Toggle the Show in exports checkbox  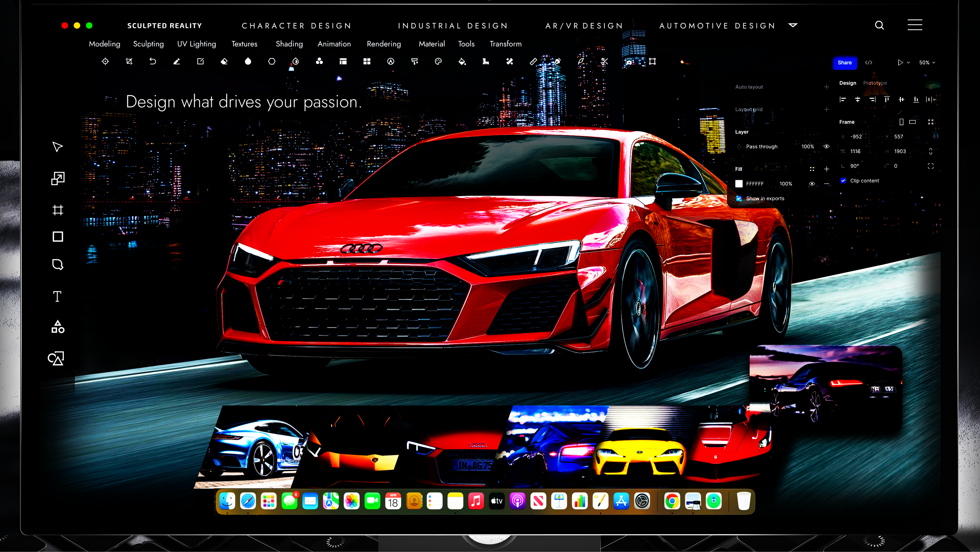(739, 199)
